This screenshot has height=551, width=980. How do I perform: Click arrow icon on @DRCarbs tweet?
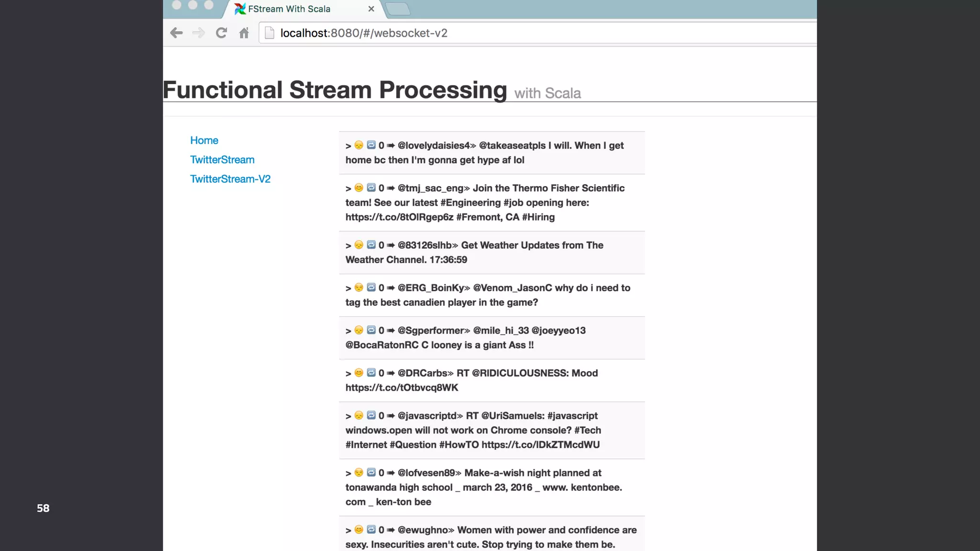(390, 373)
